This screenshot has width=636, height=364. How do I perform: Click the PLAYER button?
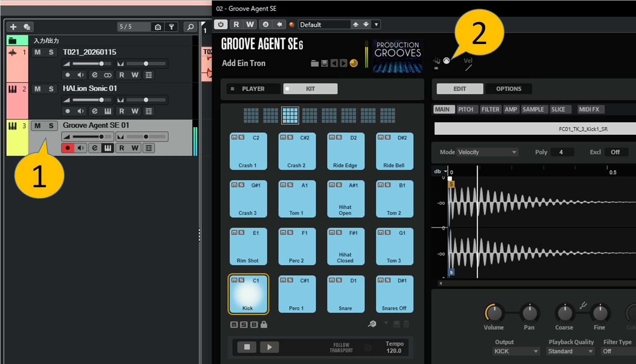[253, 89]
